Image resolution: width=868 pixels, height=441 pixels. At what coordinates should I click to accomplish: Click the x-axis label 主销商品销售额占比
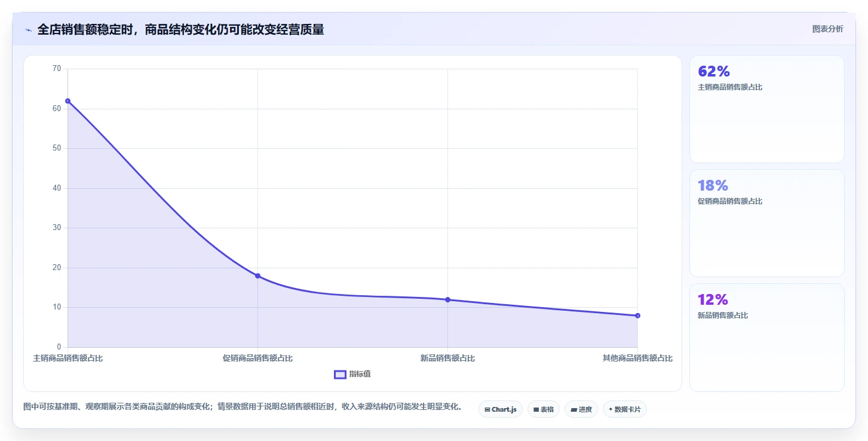[68, 359]
